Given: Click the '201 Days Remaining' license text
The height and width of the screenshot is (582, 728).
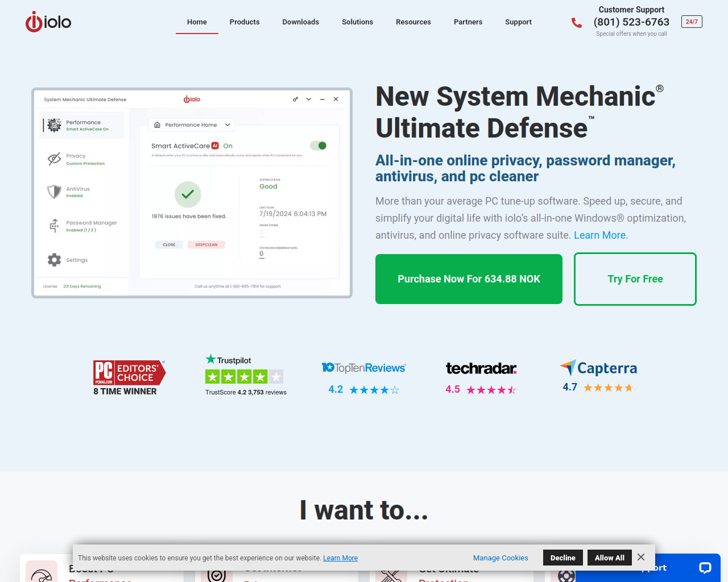Looking at the screenshot, I should click(x=82, y=286).
